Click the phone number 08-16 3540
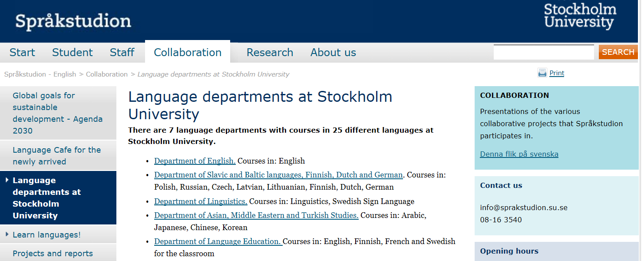 (x=501, y=220)
